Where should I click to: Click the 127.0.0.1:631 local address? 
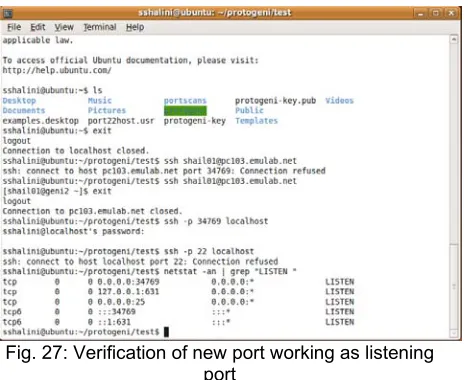coord(128,292)
